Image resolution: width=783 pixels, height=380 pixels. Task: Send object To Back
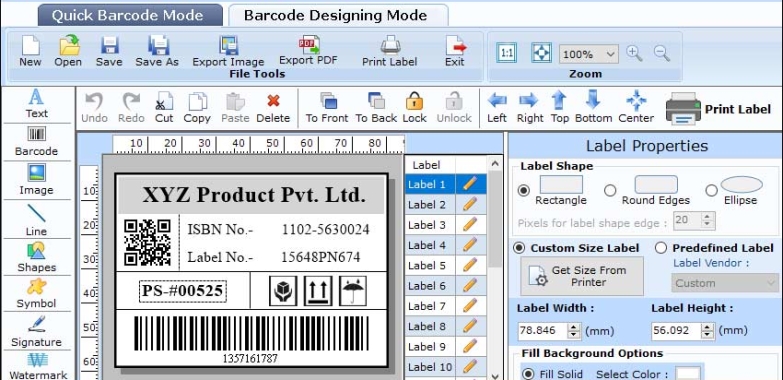tap(377, 108)
